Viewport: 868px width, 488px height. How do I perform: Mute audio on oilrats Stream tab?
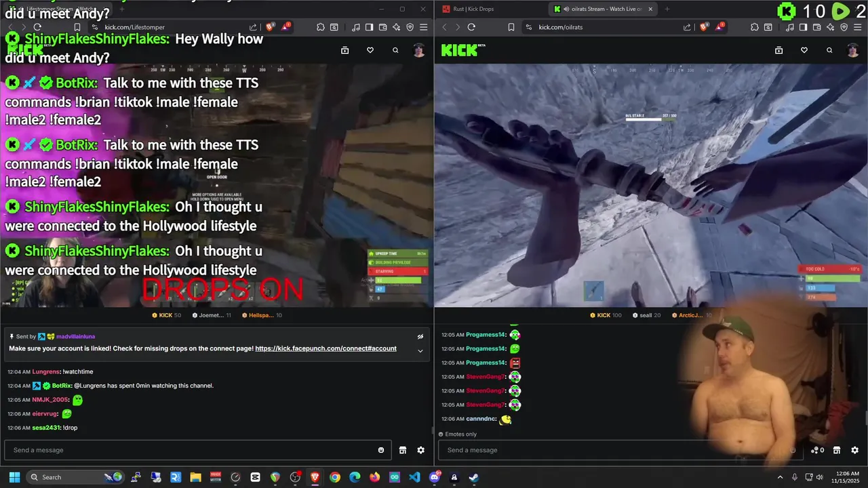566,9
